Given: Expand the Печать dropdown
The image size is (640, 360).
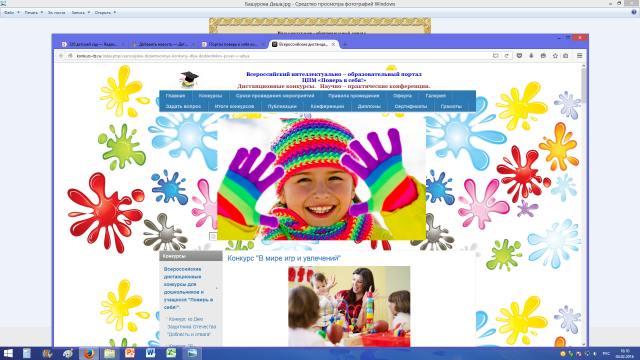Looking at the screenshot, I should click(x=33, y=13).
